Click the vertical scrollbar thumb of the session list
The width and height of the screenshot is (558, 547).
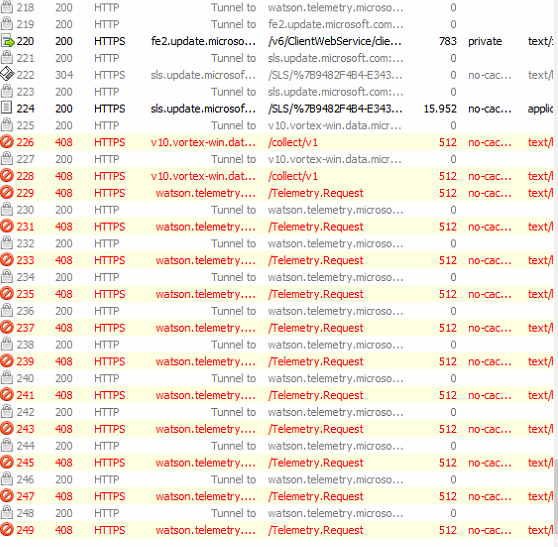[556, 496]
